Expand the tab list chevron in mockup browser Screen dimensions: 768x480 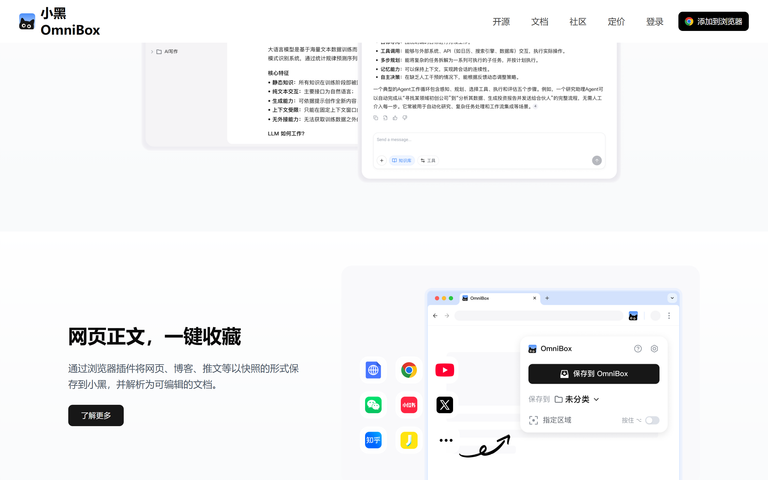[672, 298]
